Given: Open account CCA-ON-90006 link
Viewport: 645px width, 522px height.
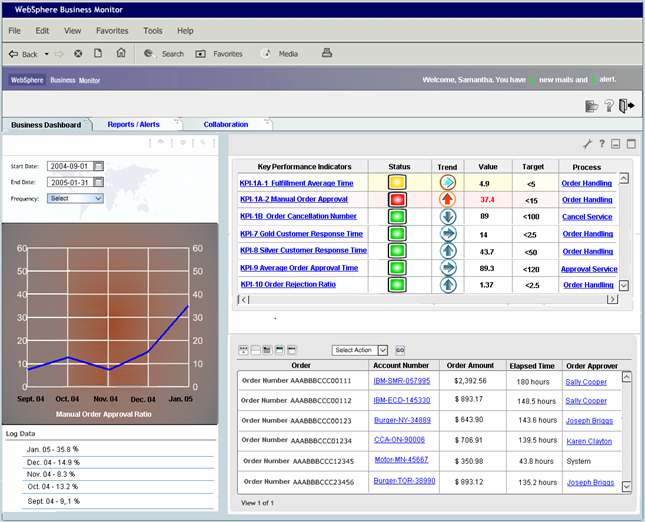Looking at the screenshot, I should click(x=399, y=440).
